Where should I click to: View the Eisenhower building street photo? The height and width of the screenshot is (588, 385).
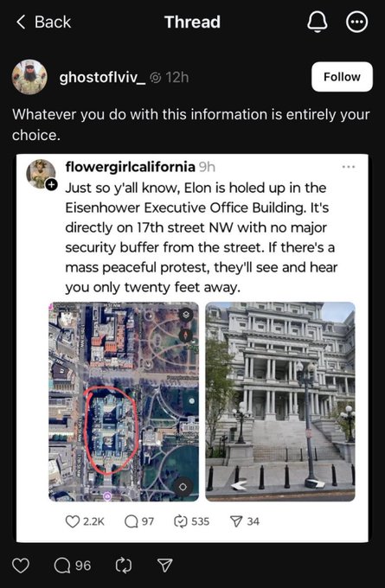[280, 401]
